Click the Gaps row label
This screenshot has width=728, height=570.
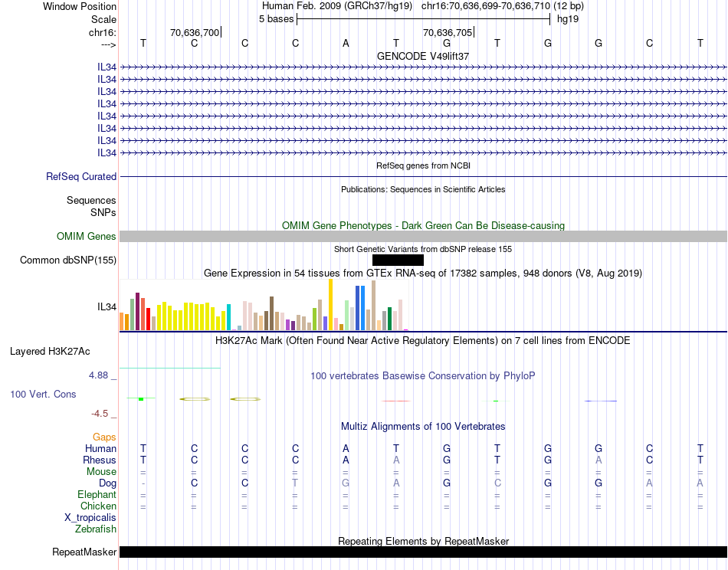(x=104, y=437)
